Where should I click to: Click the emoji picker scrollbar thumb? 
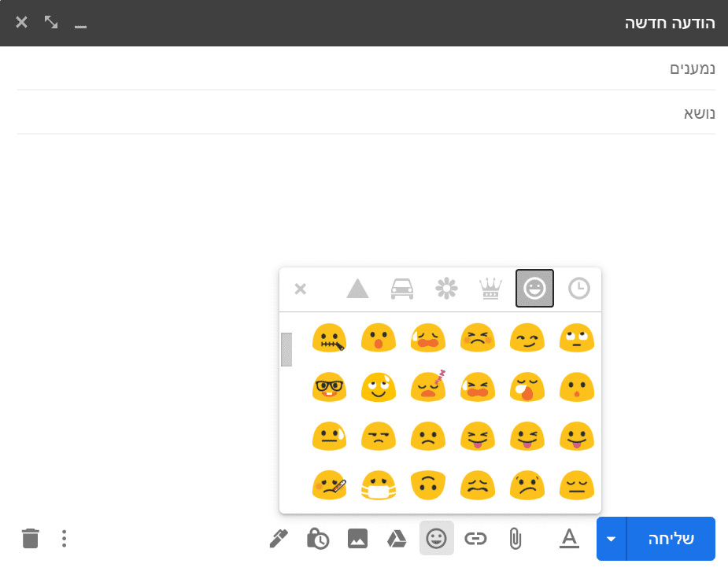[x=286, y=349]
